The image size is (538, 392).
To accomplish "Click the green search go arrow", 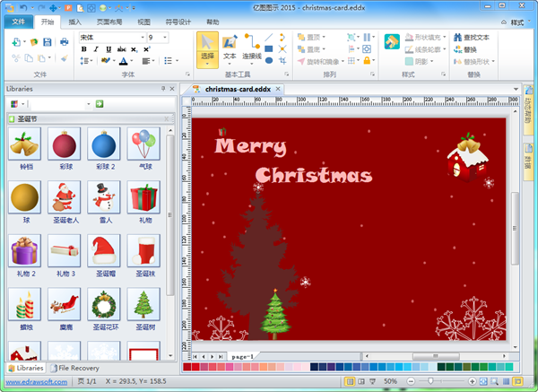I will point(100,104).
